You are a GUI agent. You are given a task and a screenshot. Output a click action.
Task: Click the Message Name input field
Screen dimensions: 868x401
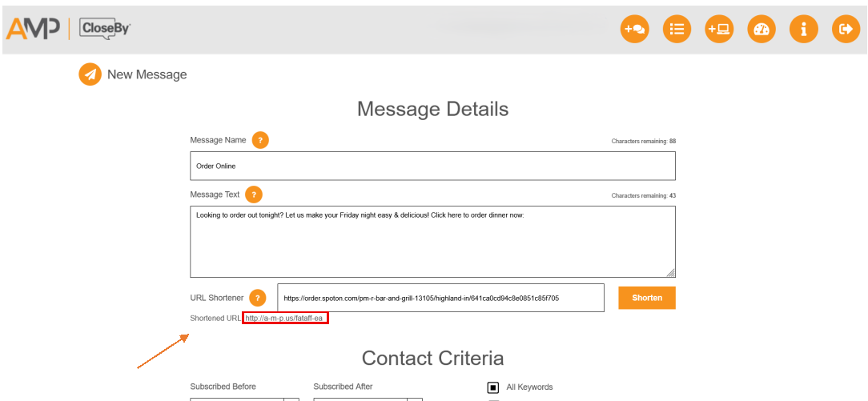(x=432, y=166)
